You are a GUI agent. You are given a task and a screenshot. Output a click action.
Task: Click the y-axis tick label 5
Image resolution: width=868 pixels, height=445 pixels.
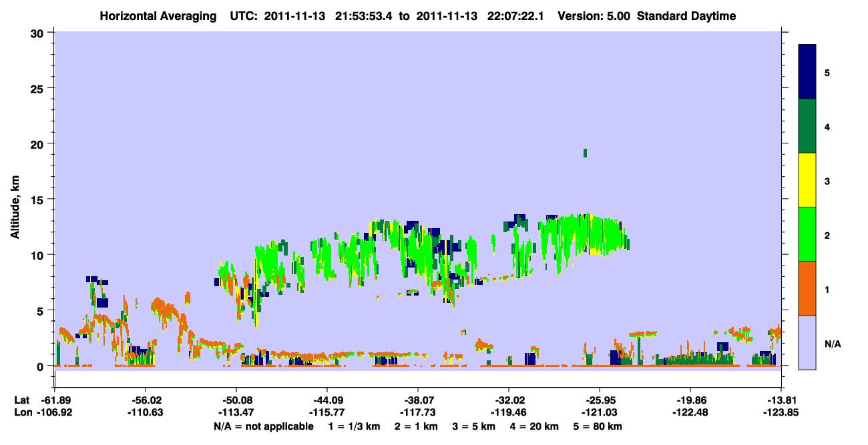point(41,310)
